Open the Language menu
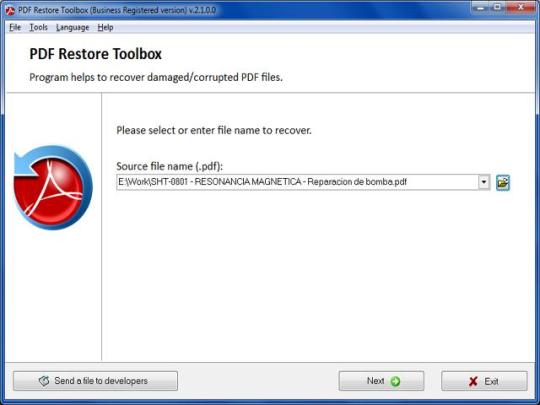Screen dimensions: 540x405 coord(72,28)
